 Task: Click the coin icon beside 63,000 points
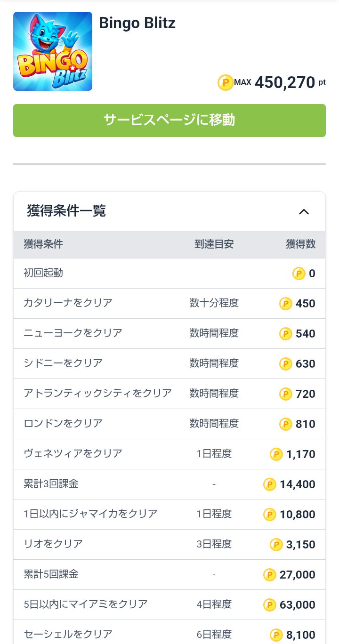[x=270, y=605]
